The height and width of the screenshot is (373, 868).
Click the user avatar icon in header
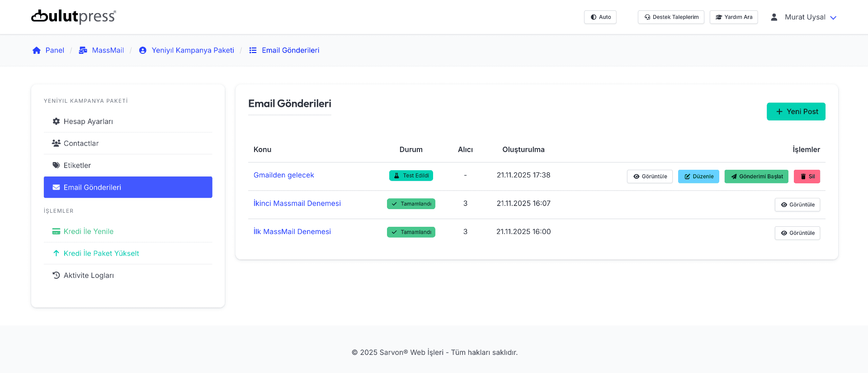click(x=774, y=17)
